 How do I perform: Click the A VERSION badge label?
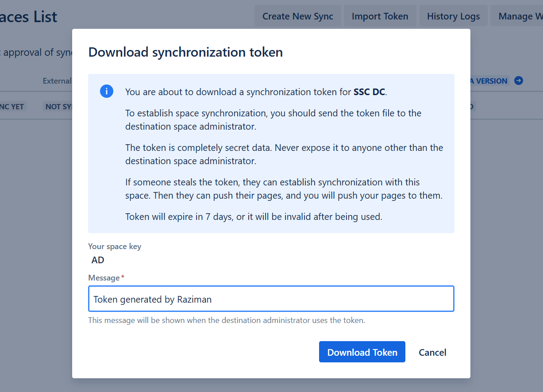(x=489, y=81)
